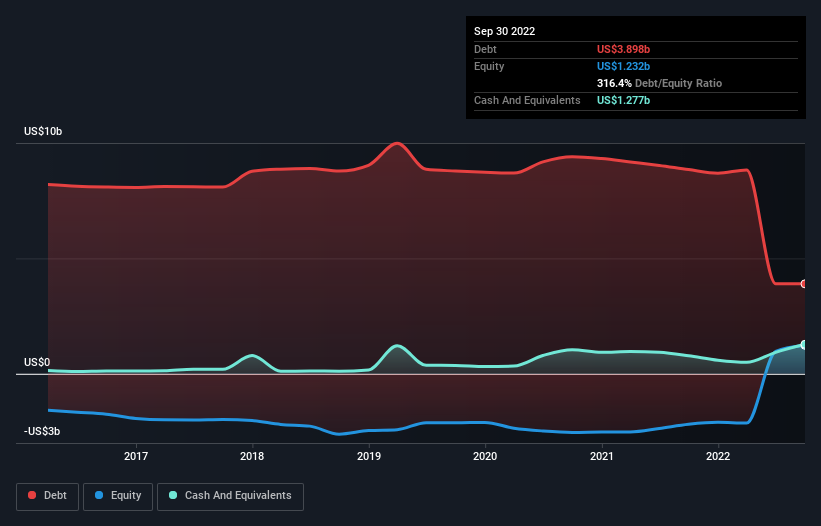
Task: Click the 2018 x-axis label
Action: [x=252, y=456]
